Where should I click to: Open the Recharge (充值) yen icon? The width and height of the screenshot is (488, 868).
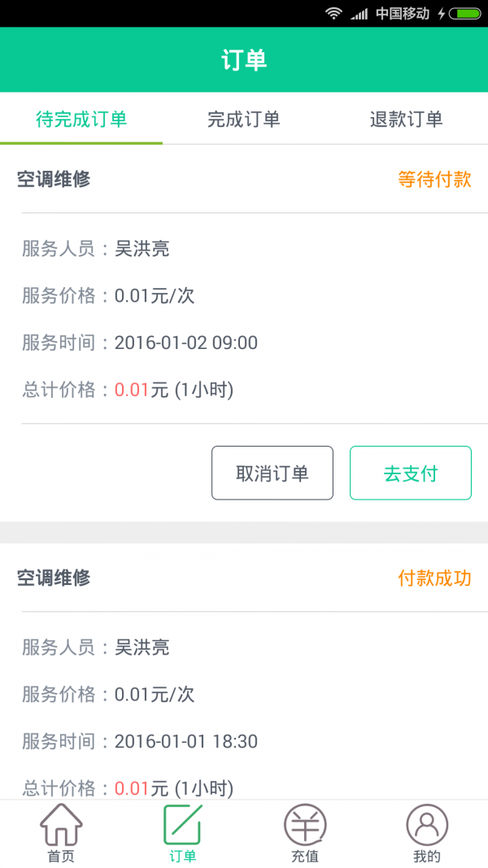click(x=305, y=825)
